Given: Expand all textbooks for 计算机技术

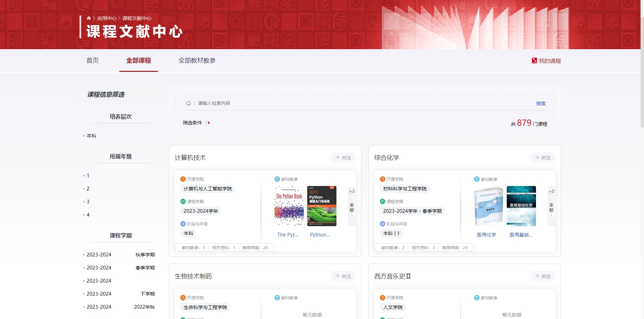Looking at the screenshot, I should pyautogui.click(x=352, y=209).
